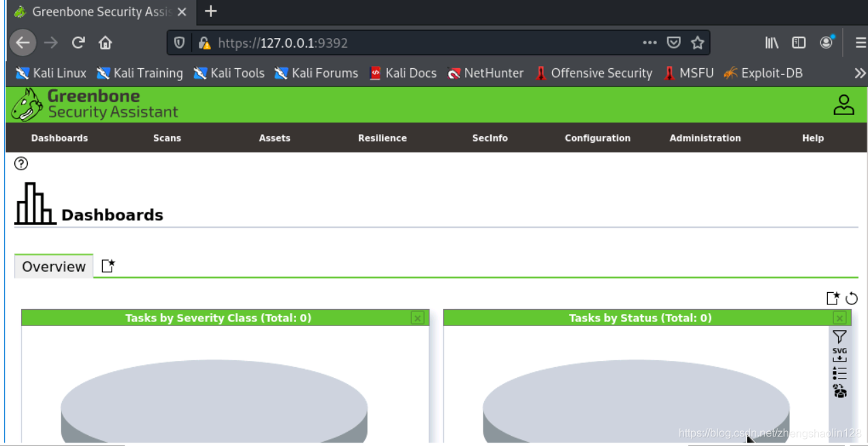Open the Dashboards menu
868x446 pixels.
(x=60, y=138)
